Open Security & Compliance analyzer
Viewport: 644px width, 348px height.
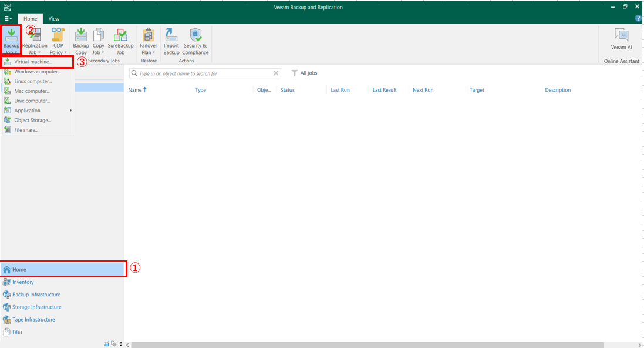[195, 41]
